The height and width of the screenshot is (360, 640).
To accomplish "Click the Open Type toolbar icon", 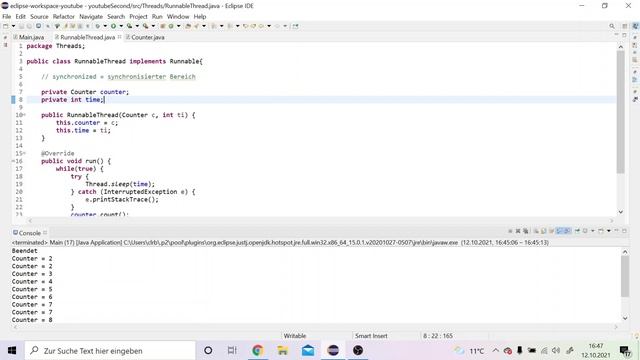I will (188, 26).
